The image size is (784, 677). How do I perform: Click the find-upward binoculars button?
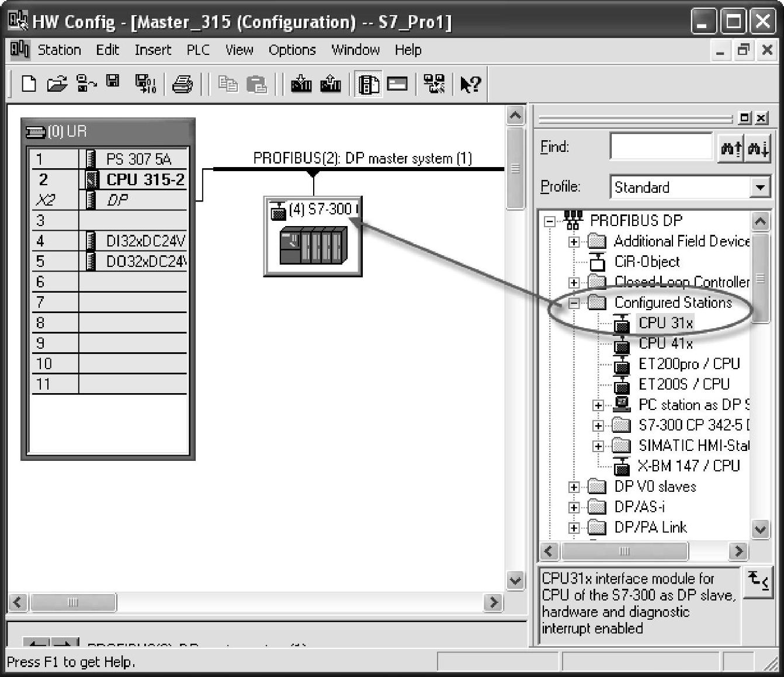tap(731, 147)
